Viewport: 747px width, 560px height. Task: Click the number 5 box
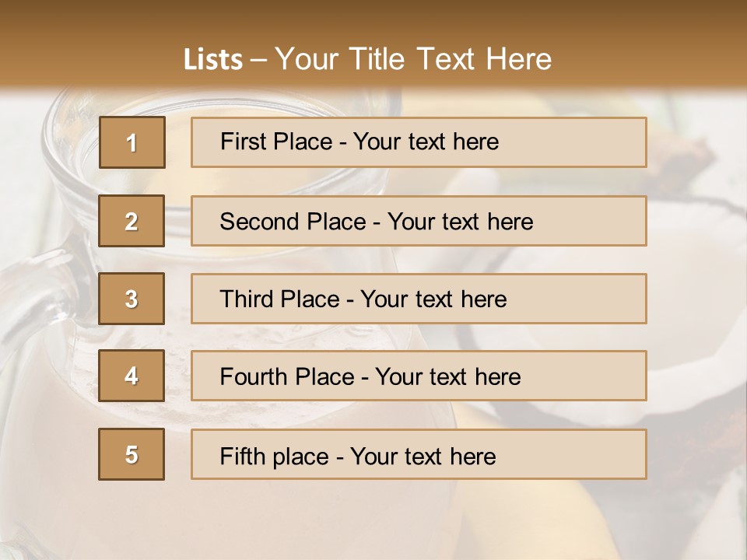tap(132, 453)
